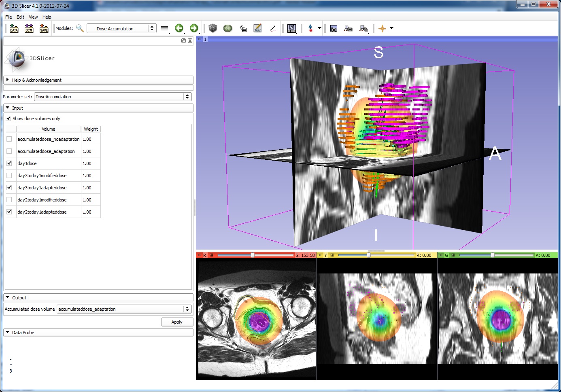Open the File menu
Screen dimensions: 561x392
coord(8,17)
